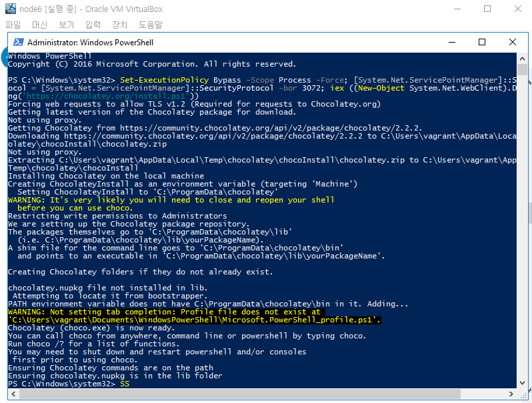Viewport: 532px width, 403px height.
Task: Close the VirtualBox node6 window
Action: [518, 9]
